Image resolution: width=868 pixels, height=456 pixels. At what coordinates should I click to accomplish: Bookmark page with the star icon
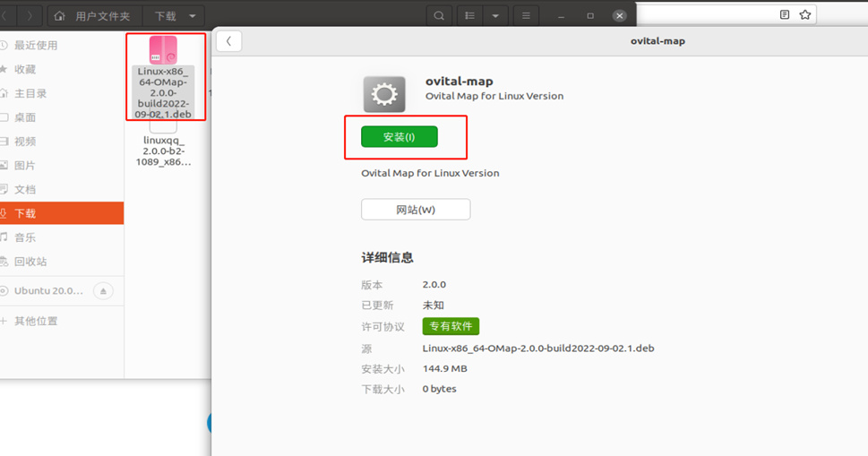tap(805, 14)
